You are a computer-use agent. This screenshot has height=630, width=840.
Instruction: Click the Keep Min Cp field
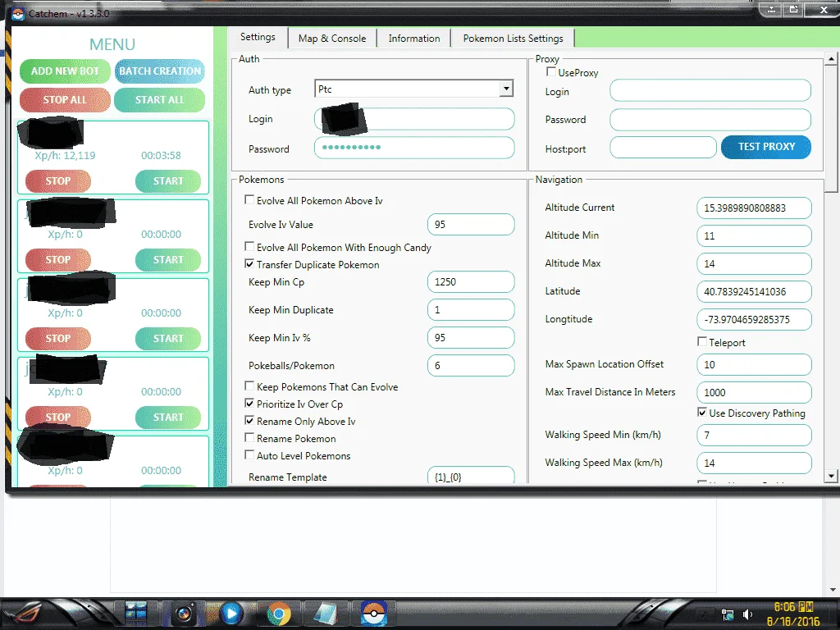pos(471,282)
